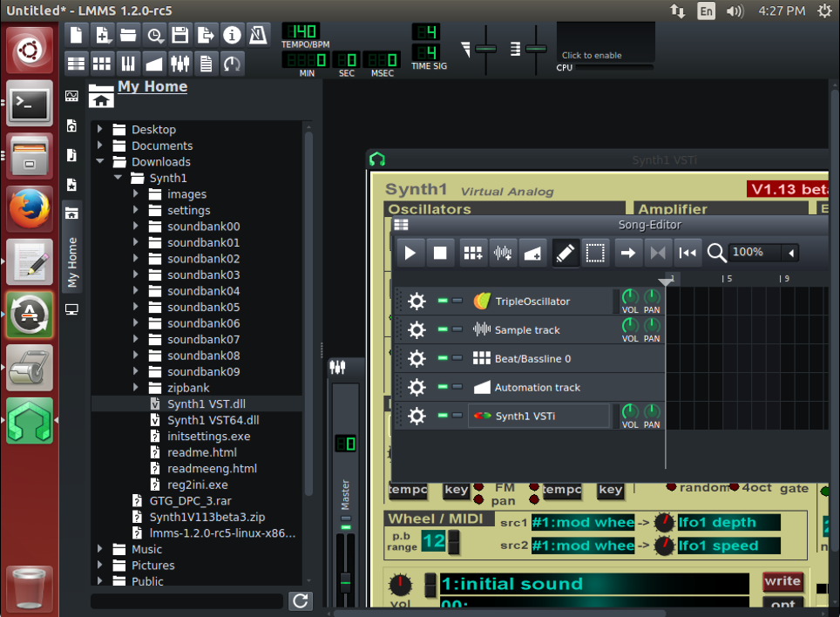This screenshot has height=617, width=840.
Task: Open the project notes editor
Action: tap(208, 63)
